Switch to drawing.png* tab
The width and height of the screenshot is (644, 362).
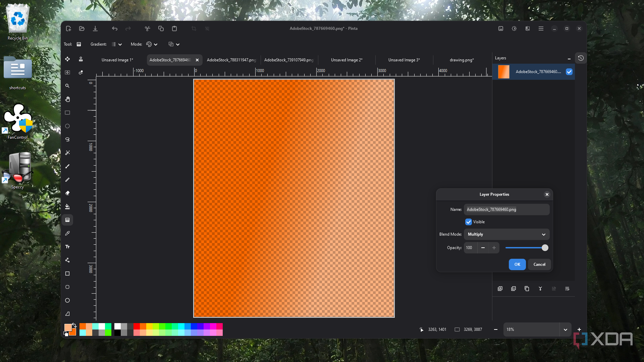click(462, 60)
